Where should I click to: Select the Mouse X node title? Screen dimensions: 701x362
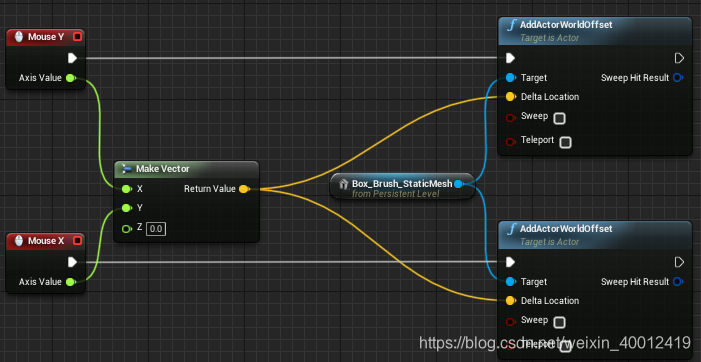[x=46, y=241]
